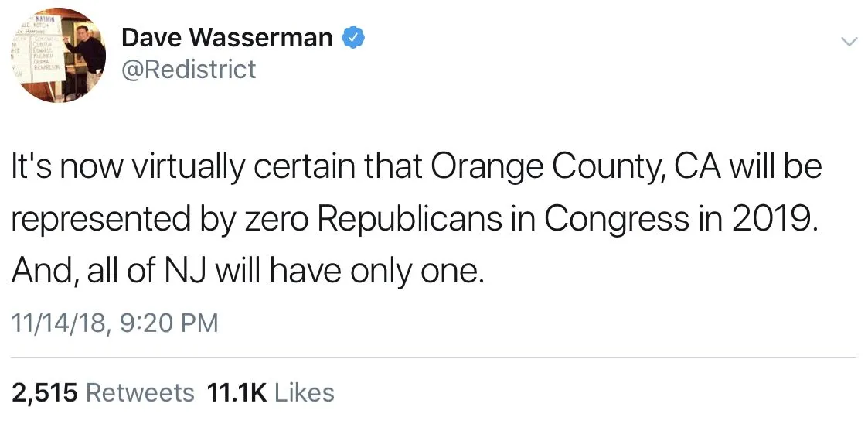This screenshot has height=424, width=868.
Task: Click the blue verified badge
Action: pos(354,36)
